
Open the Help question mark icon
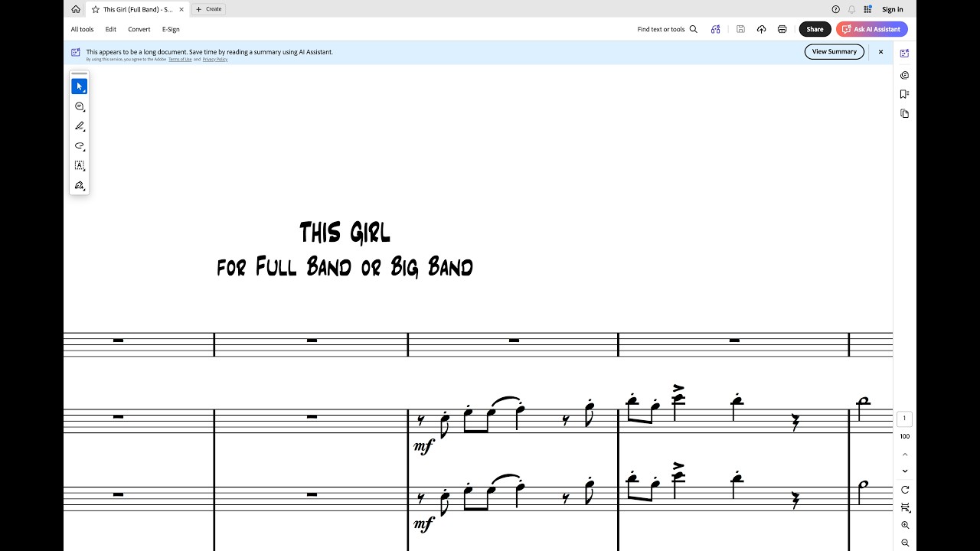coord(835,9)
